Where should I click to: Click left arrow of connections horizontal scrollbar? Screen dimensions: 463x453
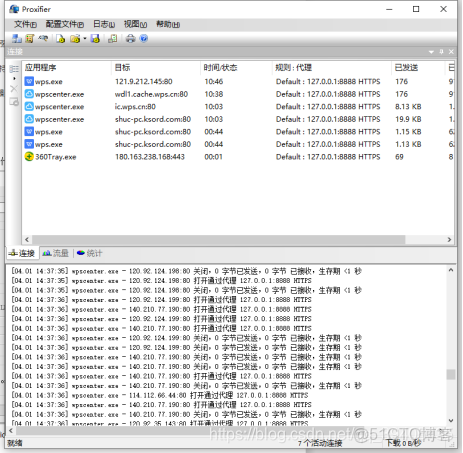click(27, 240)
